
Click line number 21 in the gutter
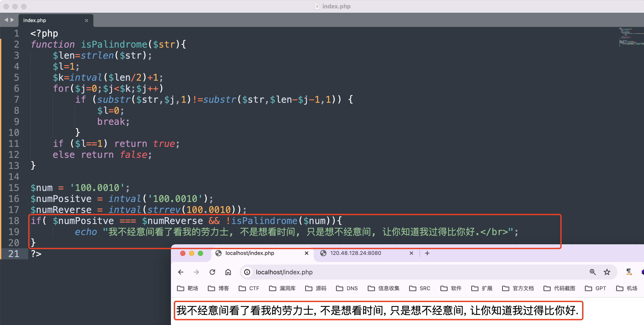click(14, 254)
